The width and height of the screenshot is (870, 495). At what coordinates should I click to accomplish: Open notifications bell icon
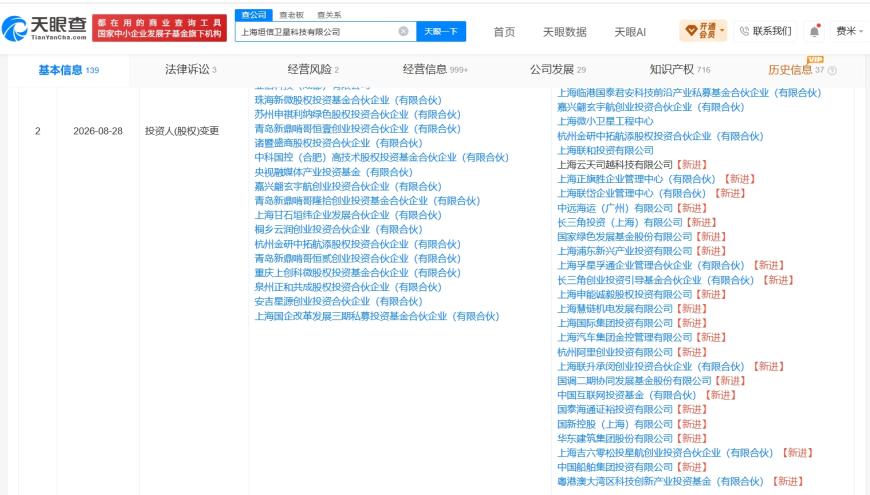[x=814, y=32]
